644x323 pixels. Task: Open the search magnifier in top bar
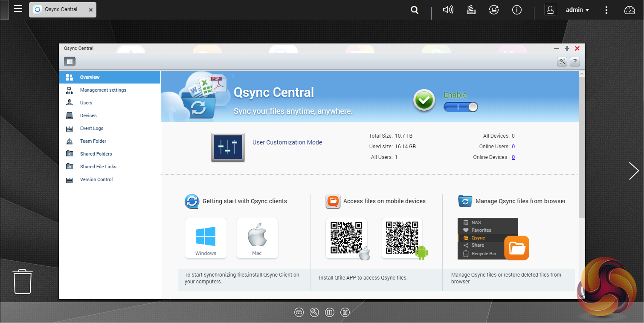(x=415, y=10)
